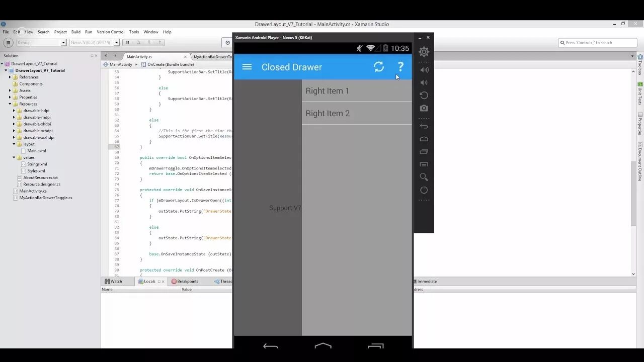Click the power icon in the Player sidebar

pos(424,190)
